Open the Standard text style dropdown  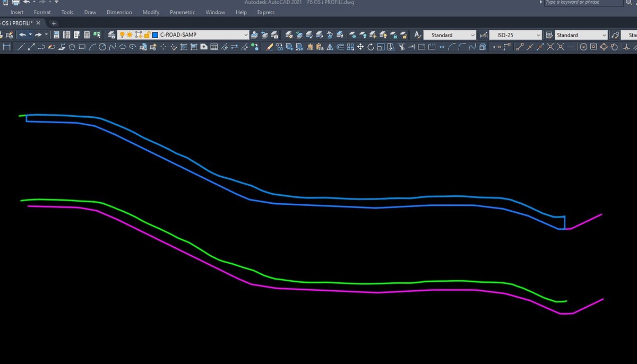click(472, 35)
